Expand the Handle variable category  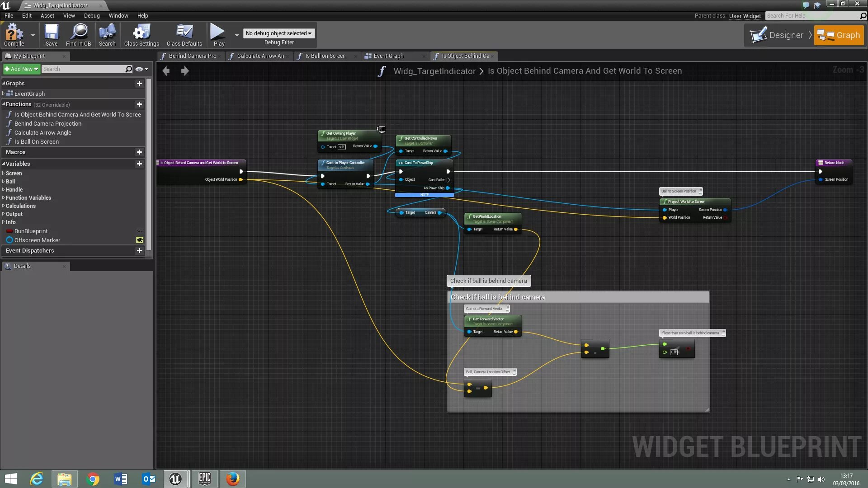(4, 189)
